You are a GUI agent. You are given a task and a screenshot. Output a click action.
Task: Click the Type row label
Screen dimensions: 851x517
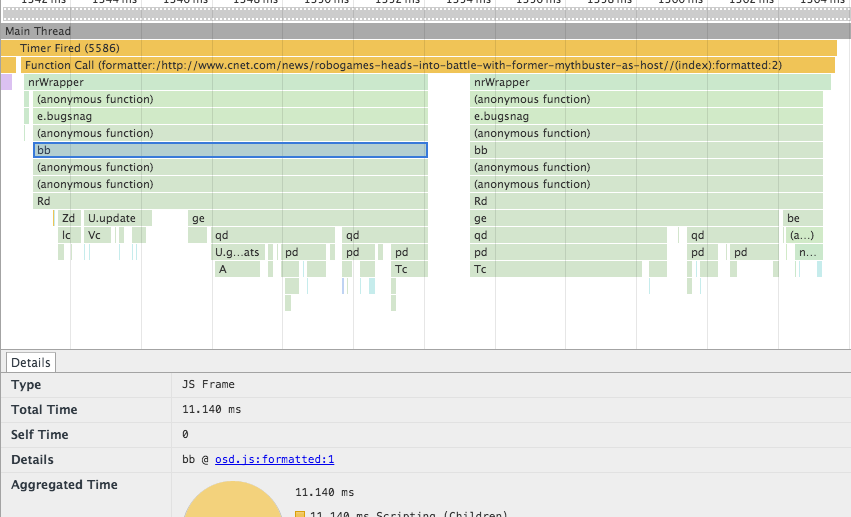point(26,385)
